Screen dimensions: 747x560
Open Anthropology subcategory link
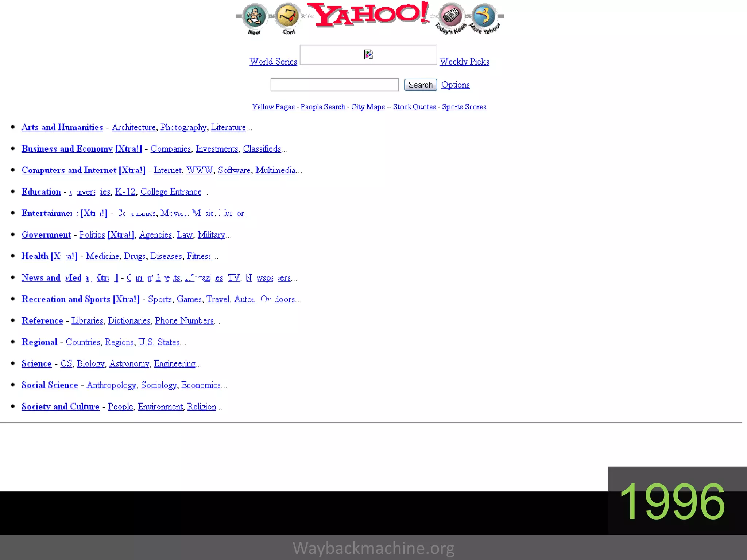click(111, 385)
